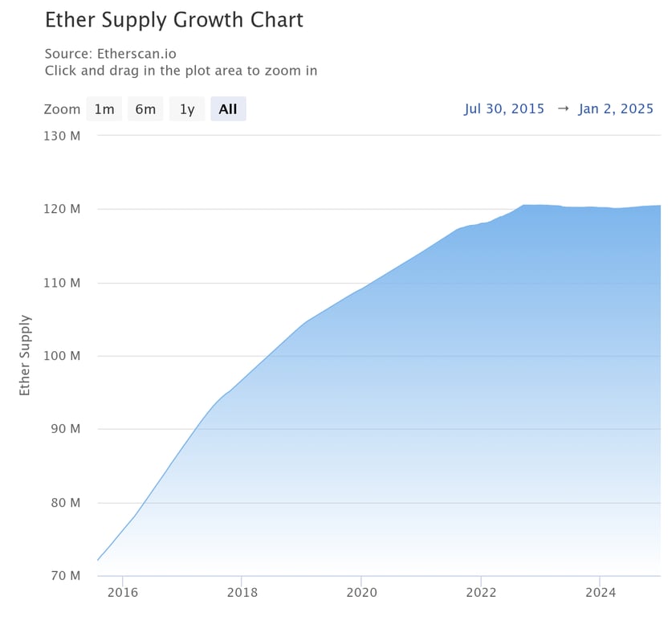Image resolution: width=672 pixels, height=617 pixels.
Task: Open the Jul 30, 2015 start date picker
Action: tap(504, 108)
